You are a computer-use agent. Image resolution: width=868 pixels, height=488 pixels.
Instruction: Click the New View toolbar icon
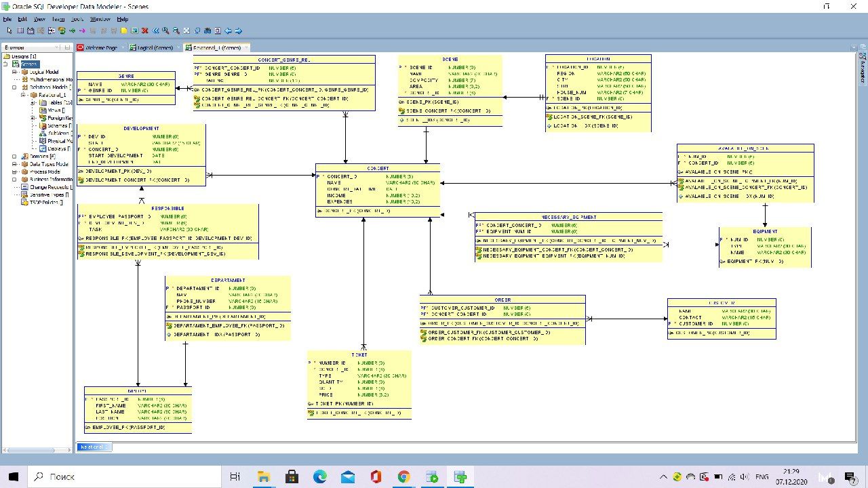tap(31, 30)
